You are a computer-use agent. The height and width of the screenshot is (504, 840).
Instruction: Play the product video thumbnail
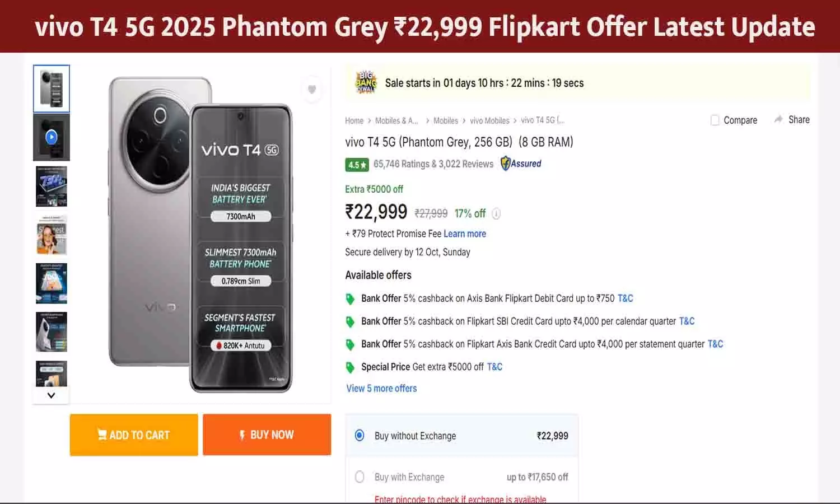pos(51,137)
